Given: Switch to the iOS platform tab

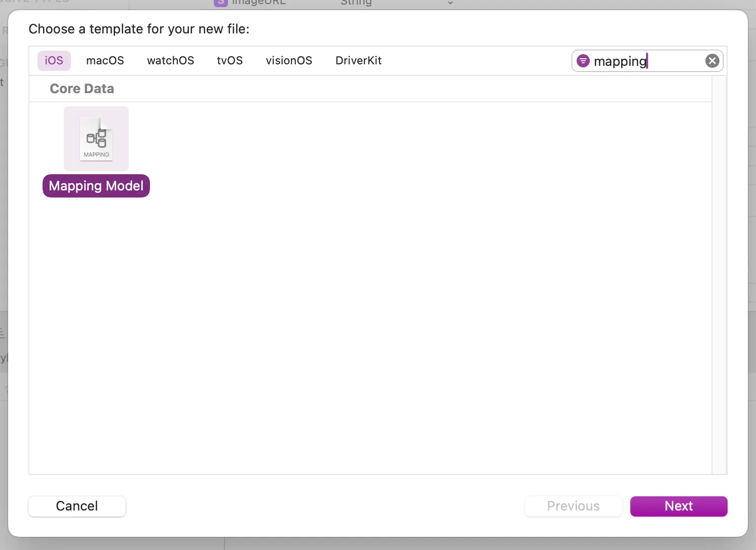Looking at the screenshot, I should coord(54,61).
